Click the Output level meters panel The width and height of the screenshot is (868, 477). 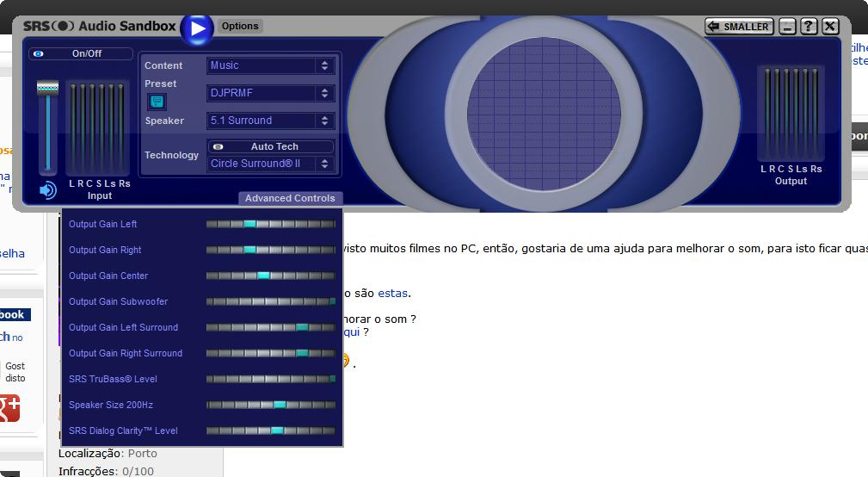791,114
